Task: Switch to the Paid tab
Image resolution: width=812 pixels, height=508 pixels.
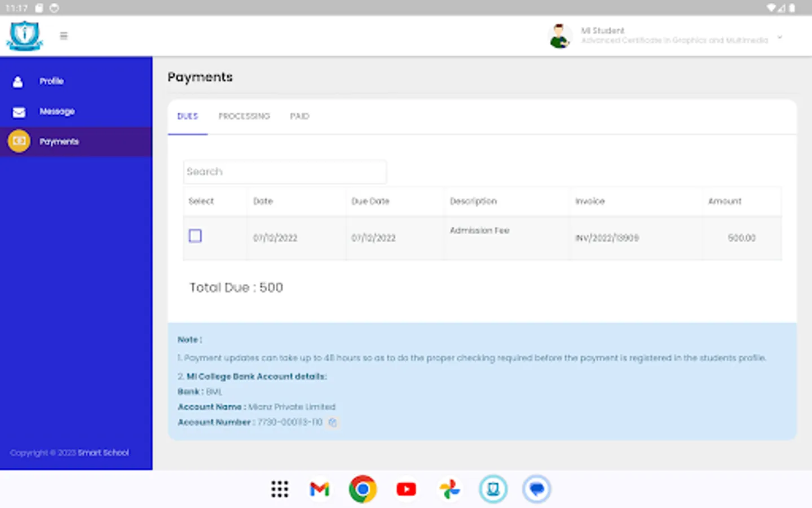Action: [x=299, y=116]
